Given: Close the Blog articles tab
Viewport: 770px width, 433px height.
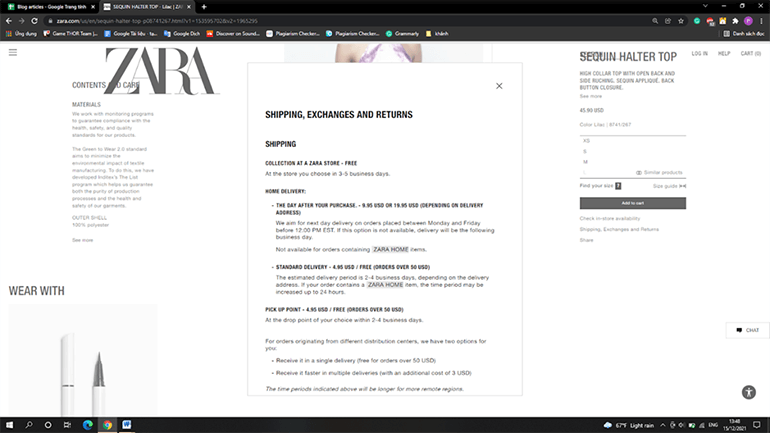Looking at the screenshot, I should (x=93, y=7).
